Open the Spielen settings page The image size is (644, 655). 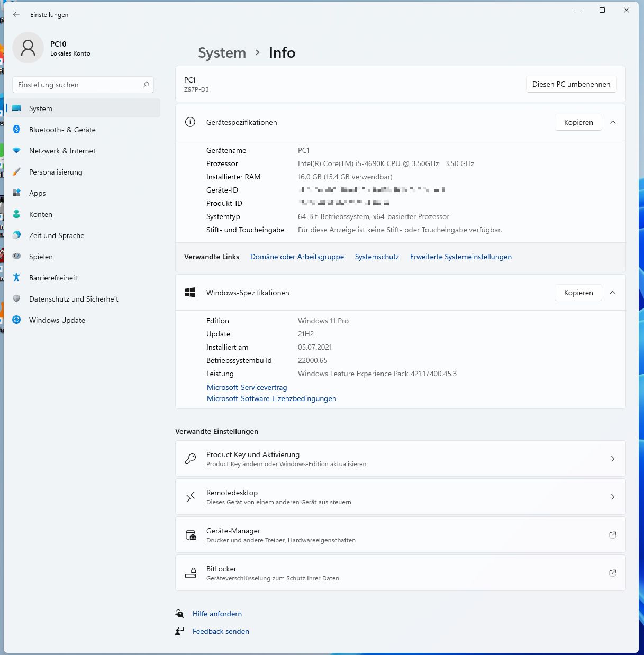pyautogui.click(x=83, y=257)
